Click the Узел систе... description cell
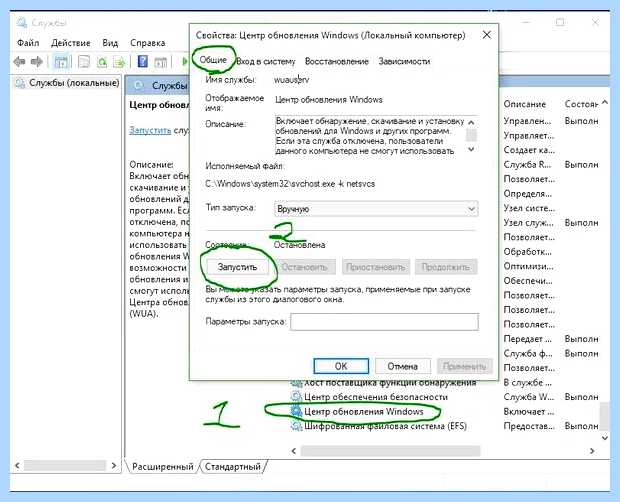The image size is (620, 502). pos(529,208)
